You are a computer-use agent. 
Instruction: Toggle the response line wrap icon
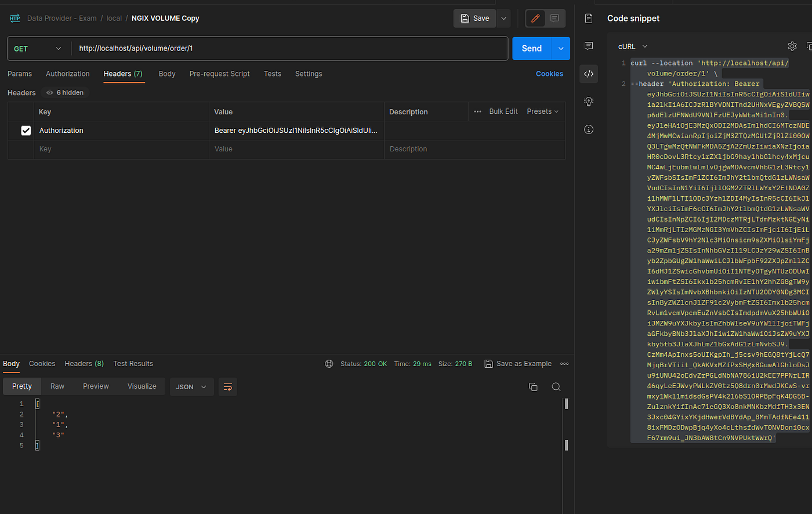click(228, 387)
